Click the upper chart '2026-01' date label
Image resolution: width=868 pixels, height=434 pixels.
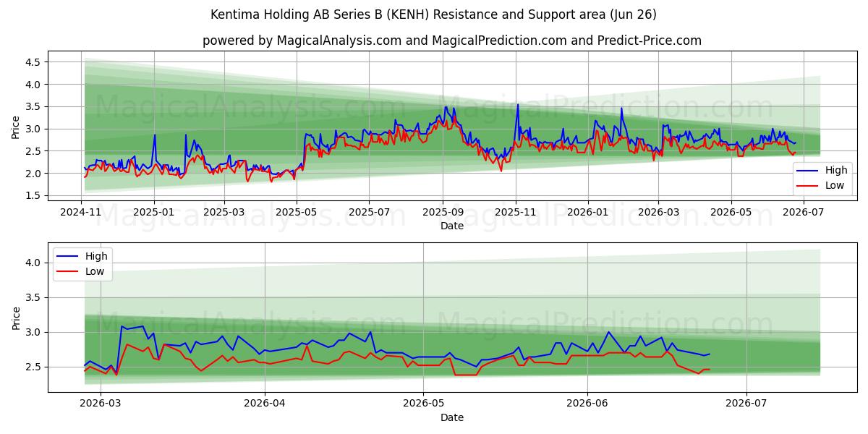click(x=588, y=212)
